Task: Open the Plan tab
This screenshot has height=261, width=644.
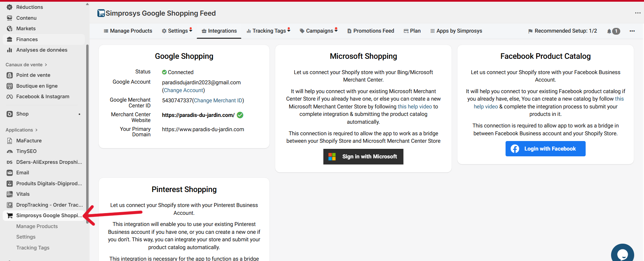Action: (x=412, y=31)
